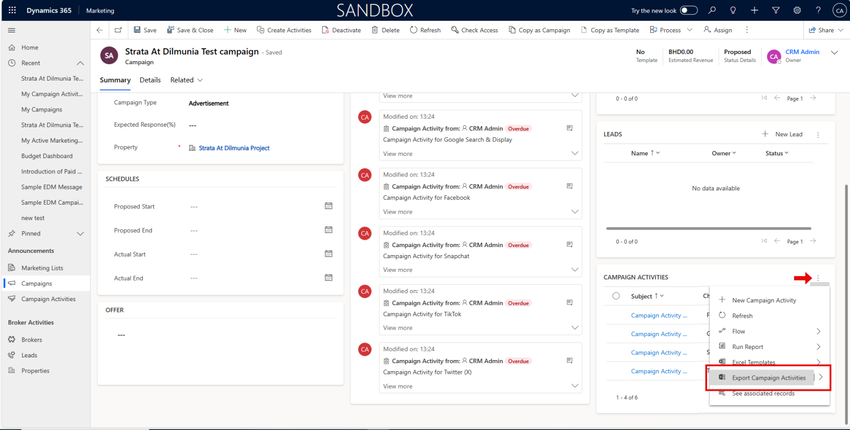Click the plus quick create icon

pos(755,10)
